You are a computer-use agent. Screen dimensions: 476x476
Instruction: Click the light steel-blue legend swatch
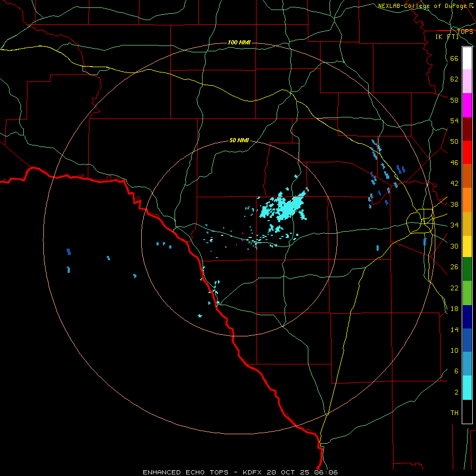click(467, 364)
